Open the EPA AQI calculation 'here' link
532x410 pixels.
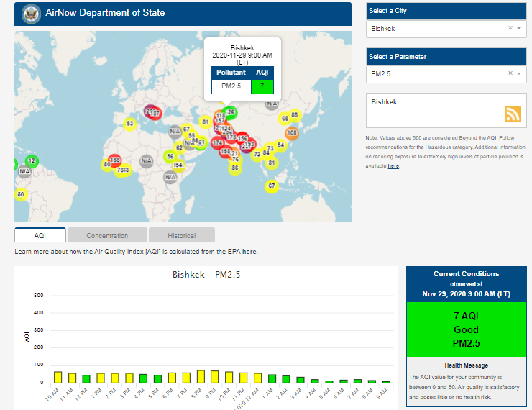tap(249, 252)
